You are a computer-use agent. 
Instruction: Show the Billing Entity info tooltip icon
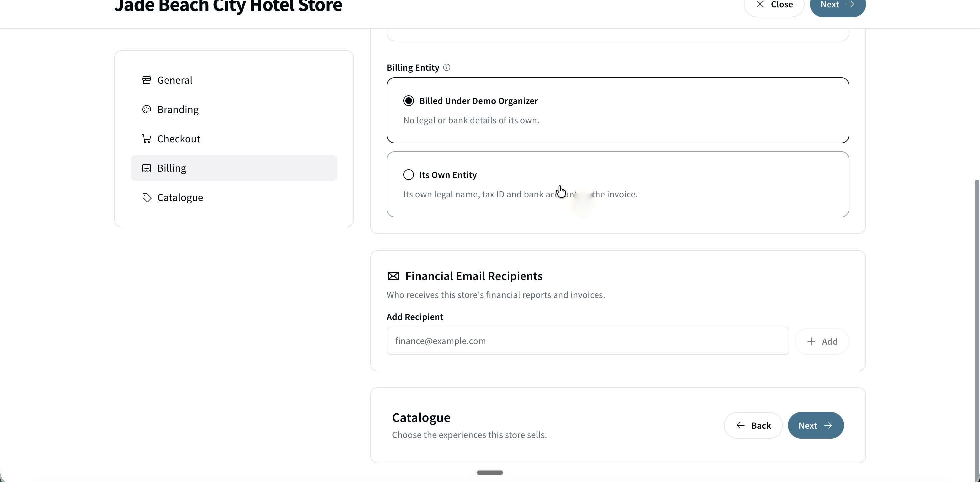tap(447, 67)
